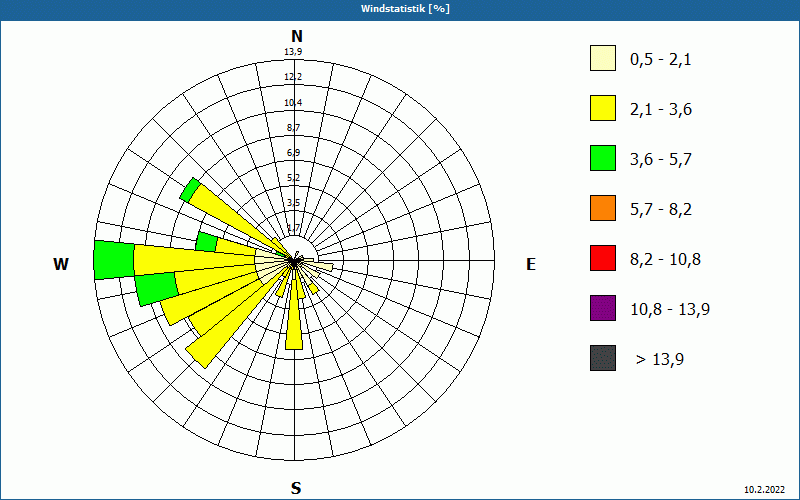Click the legend label "8,2 - 10,8"
The image size is (800, 500).
[665, 260]
